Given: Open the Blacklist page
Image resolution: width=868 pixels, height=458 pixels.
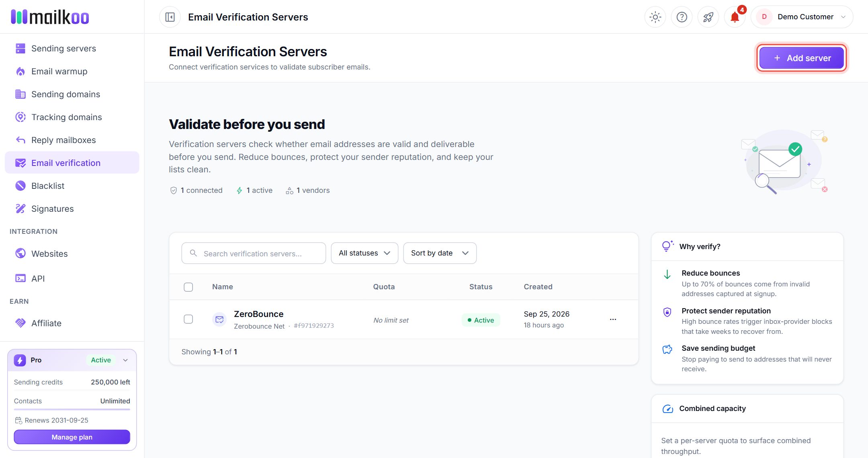Looking at the screenshot, I should pos(72,186).
